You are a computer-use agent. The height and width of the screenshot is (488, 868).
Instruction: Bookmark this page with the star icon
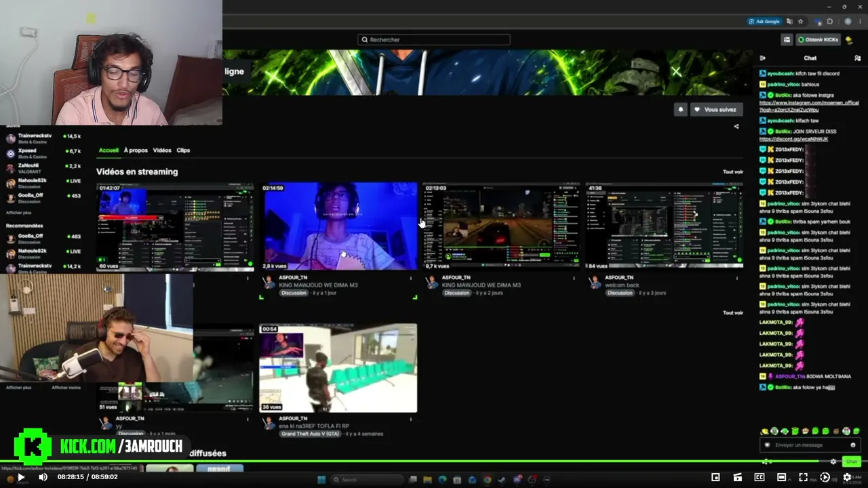pos(801,21)
